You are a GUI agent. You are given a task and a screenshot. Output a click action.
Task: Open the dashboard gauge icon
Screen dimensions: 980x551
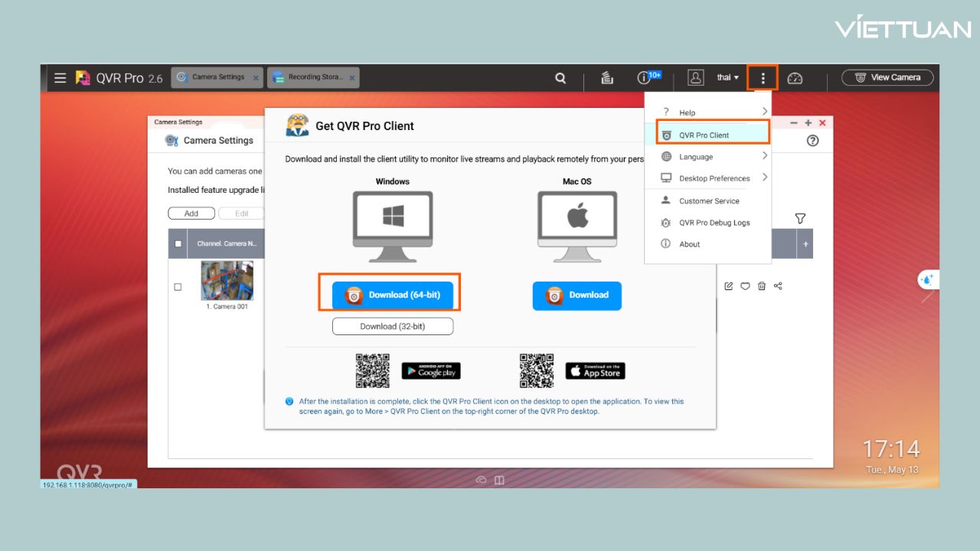point(795,78)
